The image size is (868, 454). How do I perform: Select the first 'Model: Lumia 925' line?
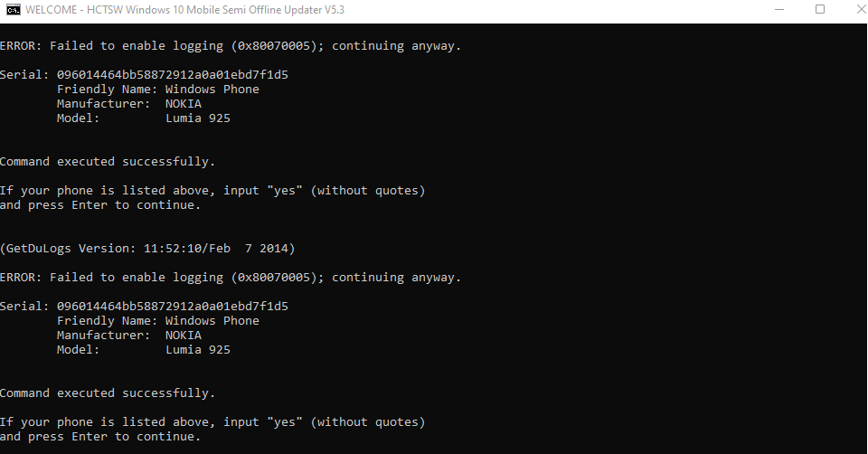(143, 118)
